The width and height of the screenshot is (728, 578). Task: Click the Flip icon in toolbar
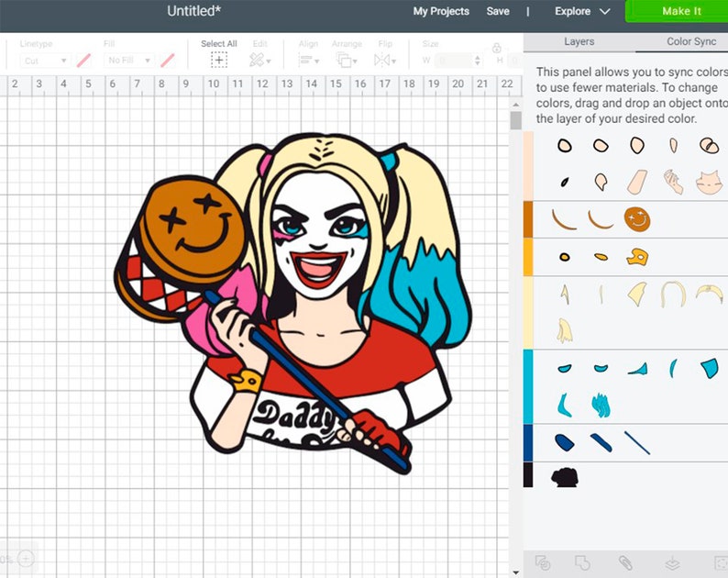(x=381, y=60)
